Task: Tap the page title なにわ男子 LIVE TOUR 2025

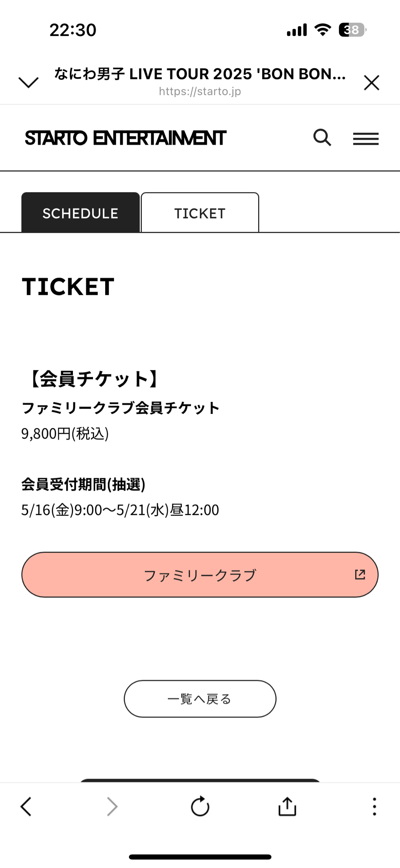Action: (200, 74)
